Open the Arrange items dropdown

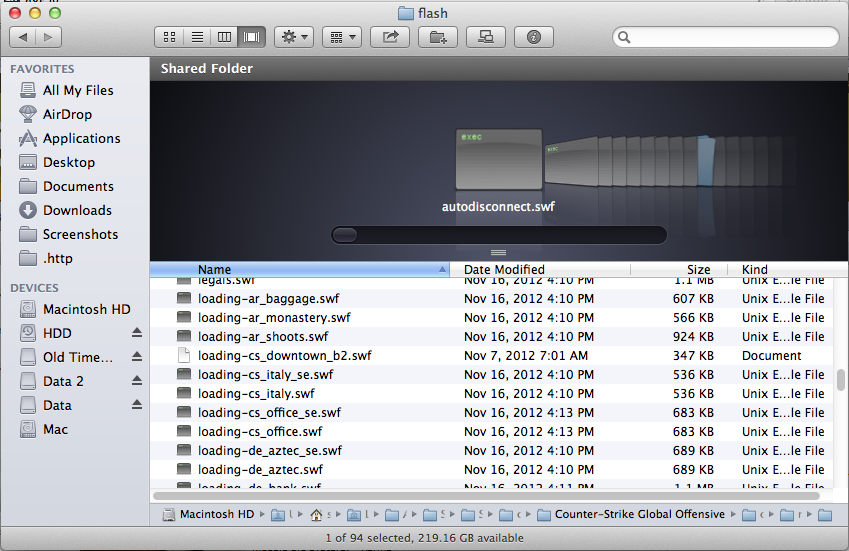tap(342, 37)
